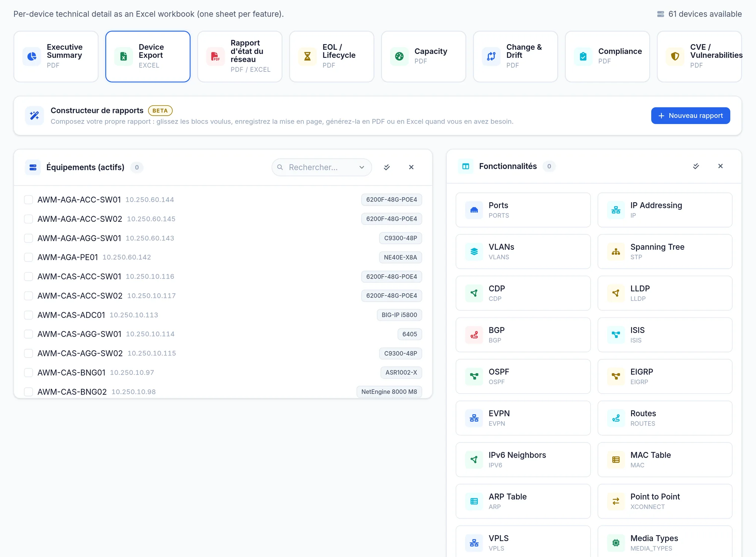Tick the AWM-CAS-ADC01 checkbox
Image resolution: width=756 pixels, height=557 pixels.
pyautogui.click(x=28, y=315)
